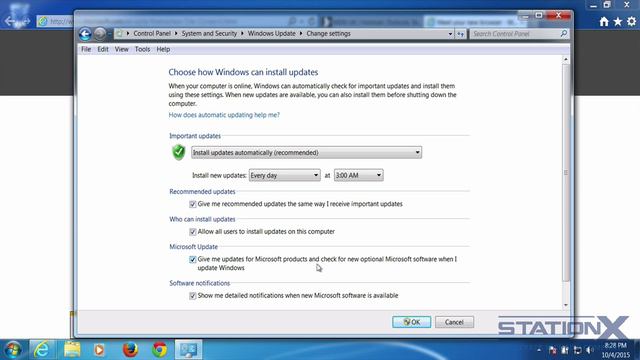Click the network tray icon
This screenshot has height=360, width=640.
pos(577,350)
